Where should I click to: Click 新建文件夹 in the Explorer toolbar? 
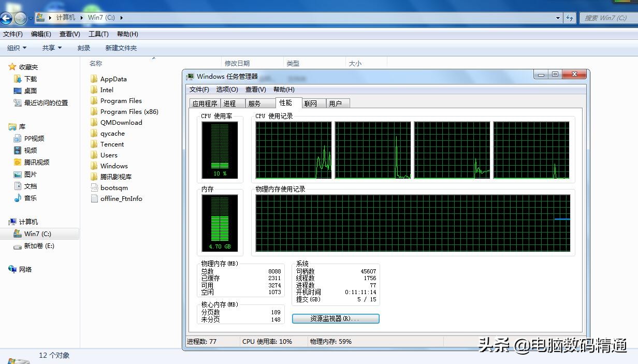tap(121, 48)
